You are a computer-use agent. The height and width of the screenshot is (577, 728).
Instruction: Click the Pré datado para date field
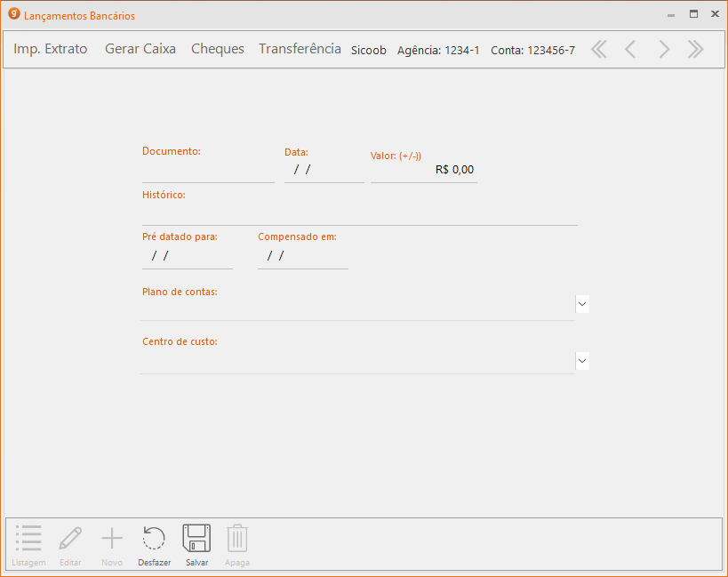click(187, 256)
